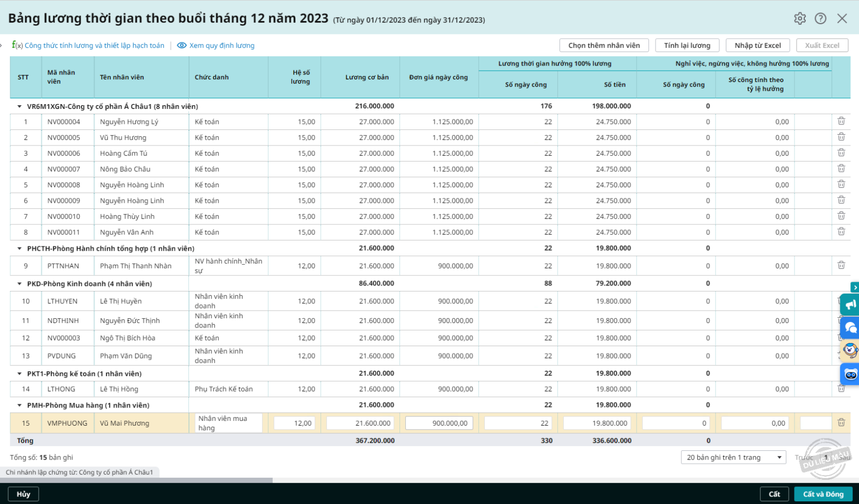Delete row NV000009 Nguyễn Hoàng Linh
The width and height of the screenshot is (859, 504).
point(841,200)
